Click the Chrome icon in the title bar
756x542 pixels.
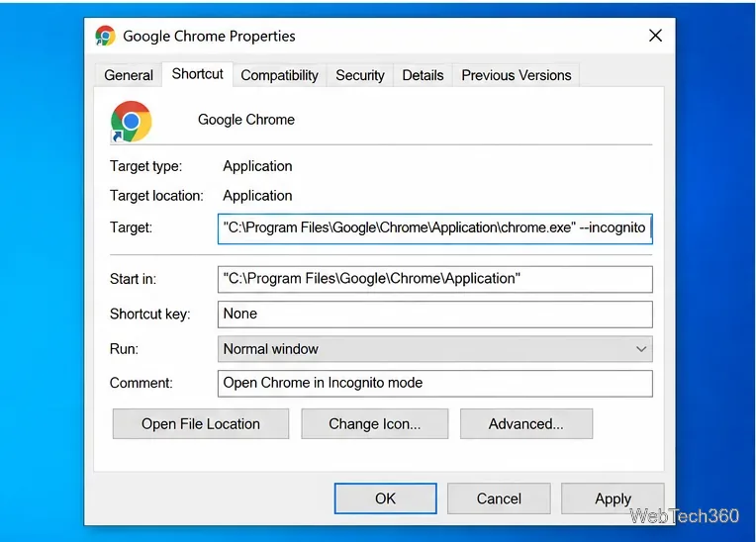(x=105, y=37)
